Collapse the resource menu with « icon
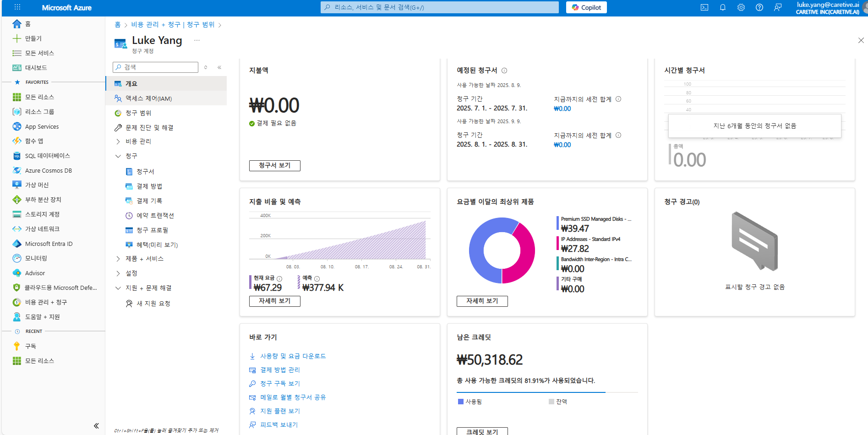This screenshot has height=435, width=868. tap(219, 67)
